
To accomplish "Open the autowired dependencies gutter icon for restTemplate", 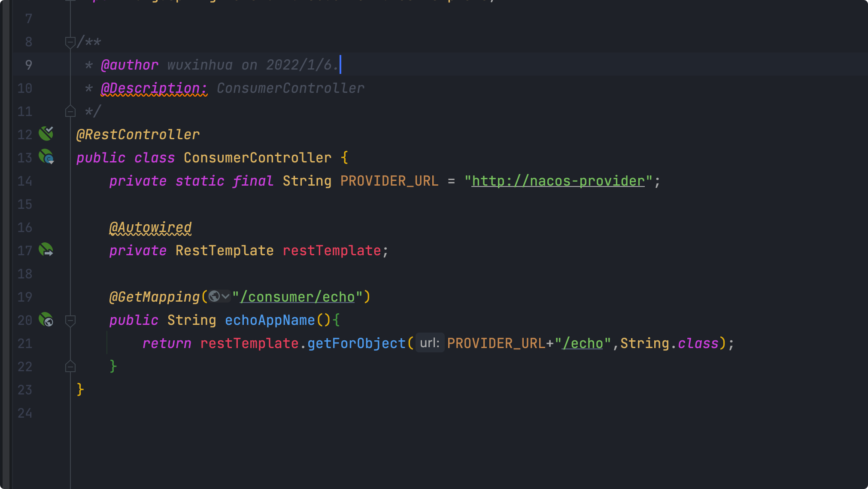I will point(46,250).
